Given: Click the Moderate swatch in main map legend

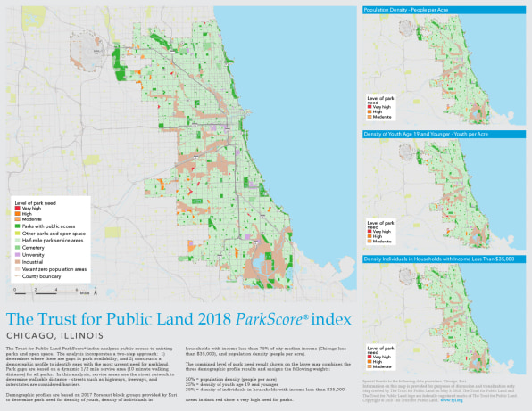Looking at the screenshot, I should click(x=17, y=219).
